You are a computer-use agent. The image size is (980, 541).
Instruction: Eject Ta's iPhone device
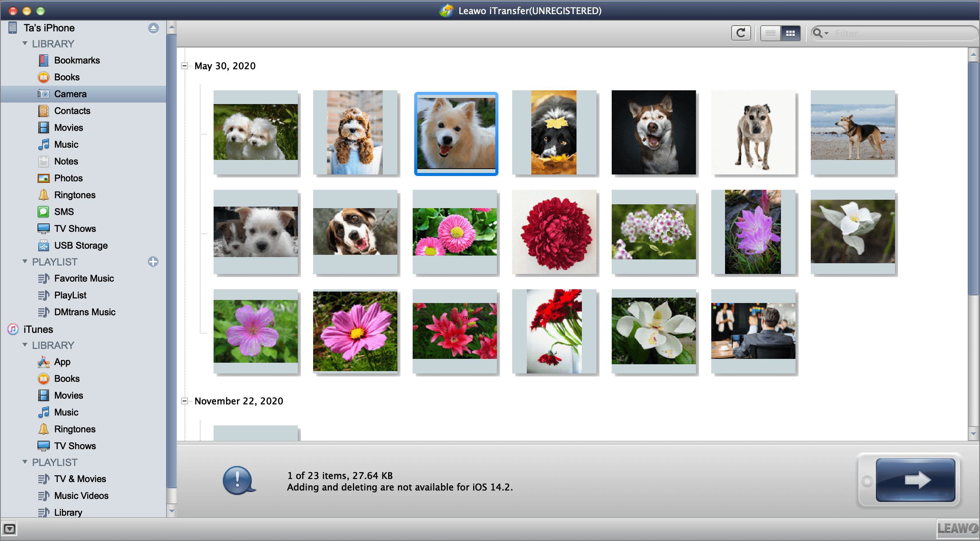click(x=154, y=28)
